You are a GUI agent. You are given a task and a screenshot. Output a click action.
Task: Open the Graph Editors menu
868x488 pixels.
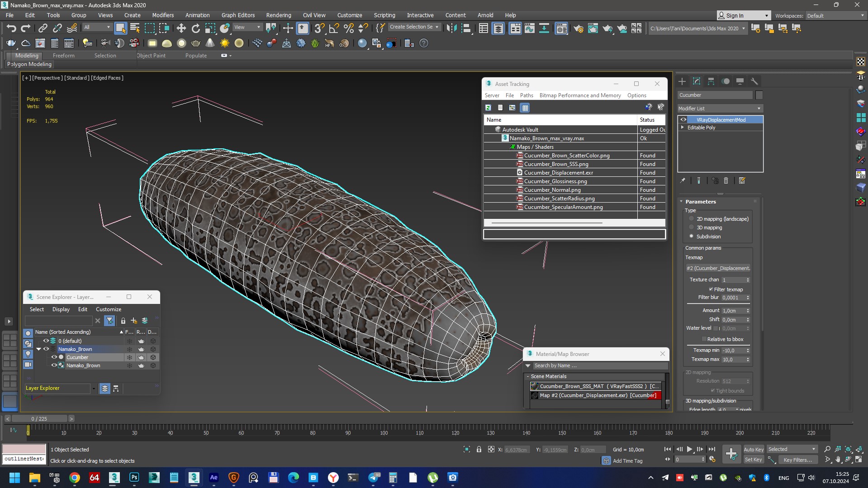(x=238, y=15)
